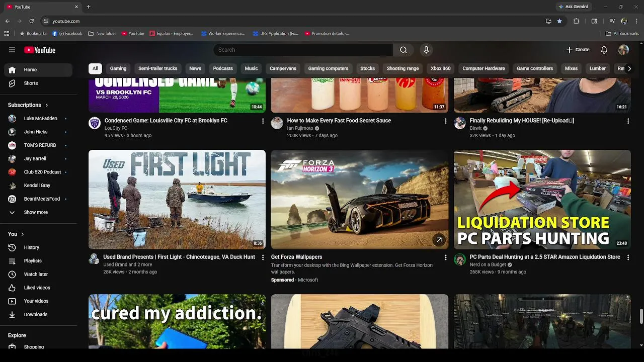The height and width of the screenshot is (362, 644).
Task: Click the search magnifier button
Action: coord(404,50)
